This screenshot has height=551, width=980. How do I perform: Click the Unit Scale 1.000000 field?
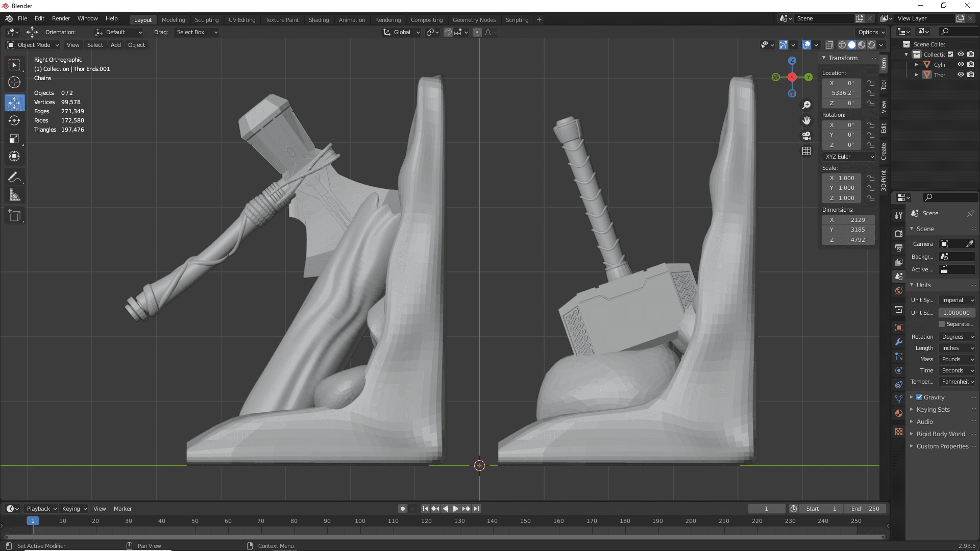click(x=957, y=313)
